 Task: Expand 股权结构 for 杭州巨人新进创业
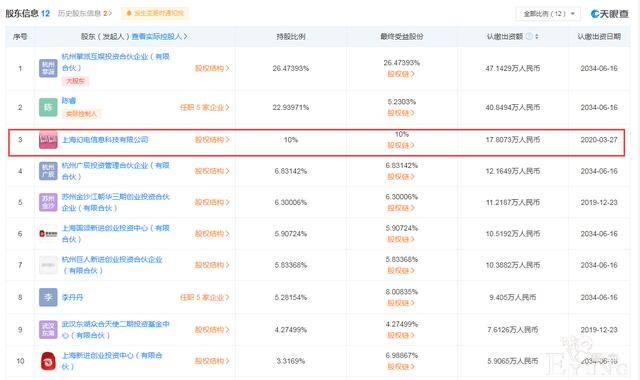pyautogui.click(x=212, y=265)
